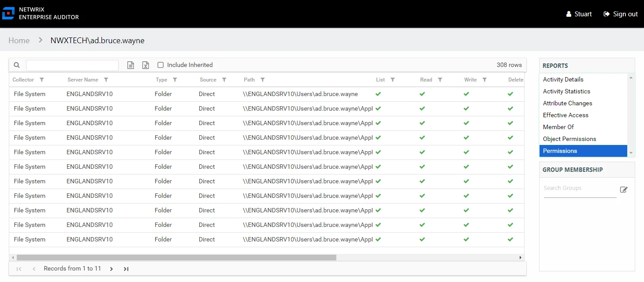Image resolution: width=644 pixels, height=282 pixels.
Task: Focus the table search field
Action: [x=72, y=65]
